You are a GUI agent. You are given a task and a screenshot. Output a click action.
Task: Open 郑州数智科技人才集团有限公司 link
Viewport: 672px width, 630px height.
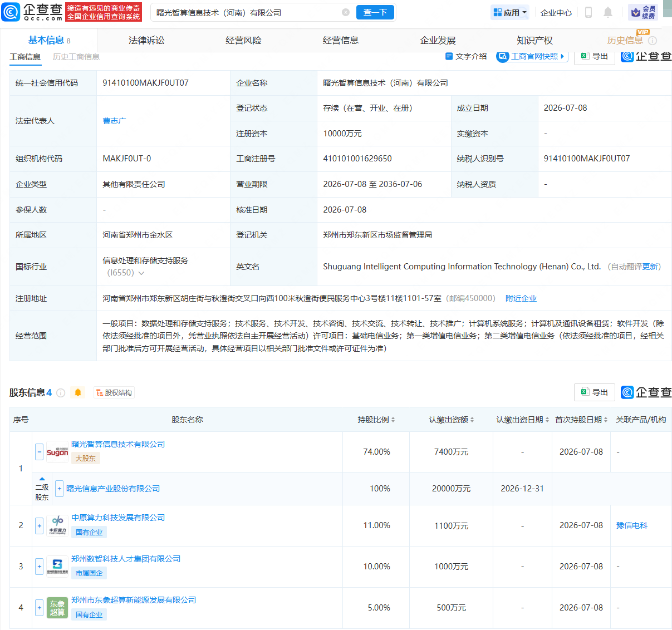point(126,559)
